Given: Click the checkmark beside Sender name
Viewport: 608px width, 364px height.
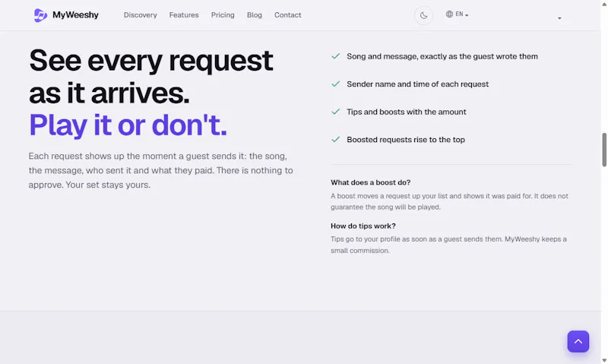Looking at the screenshot, I should pyautogui.click(x=335, y=84).
